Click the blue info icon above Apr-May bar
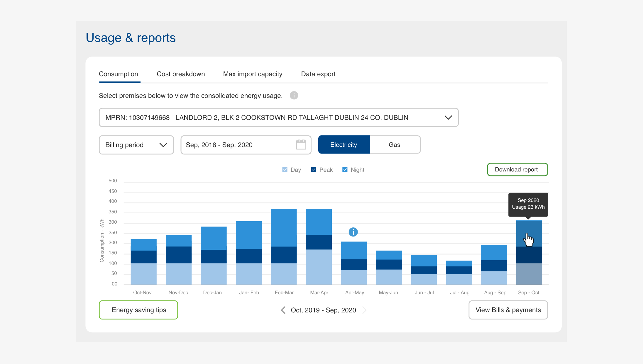Screen dimensions: 643x364 [353, 232]
